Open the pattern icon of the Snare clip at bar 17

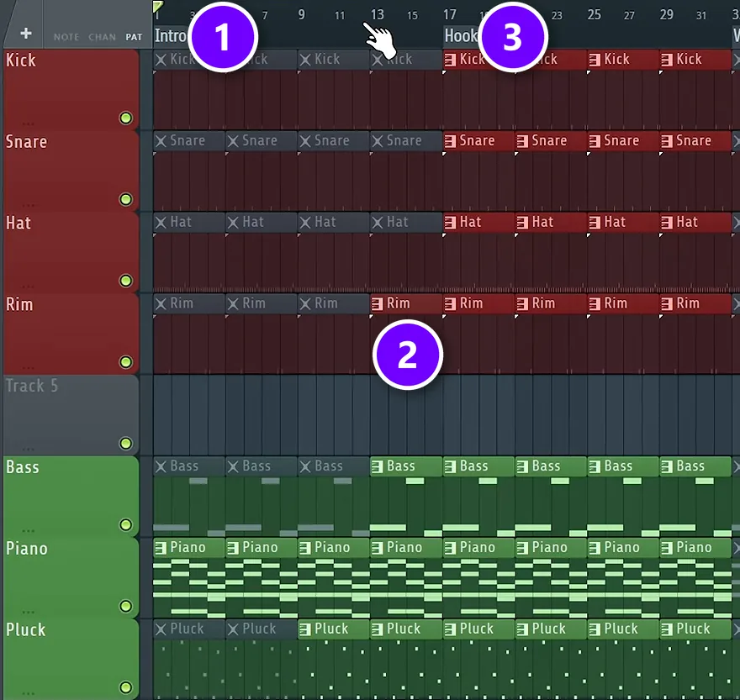coord(450,141)
